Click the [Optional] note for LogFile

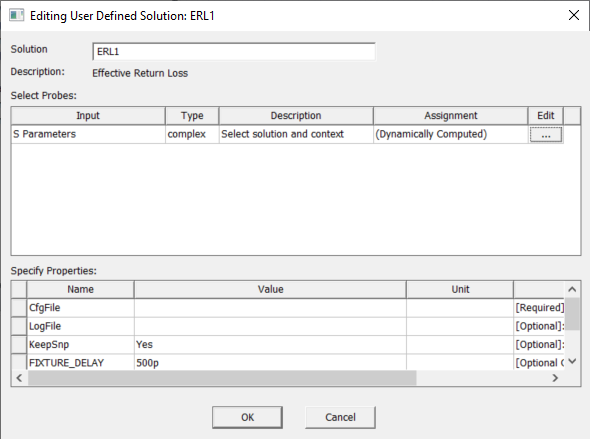(x=540, y=326)
